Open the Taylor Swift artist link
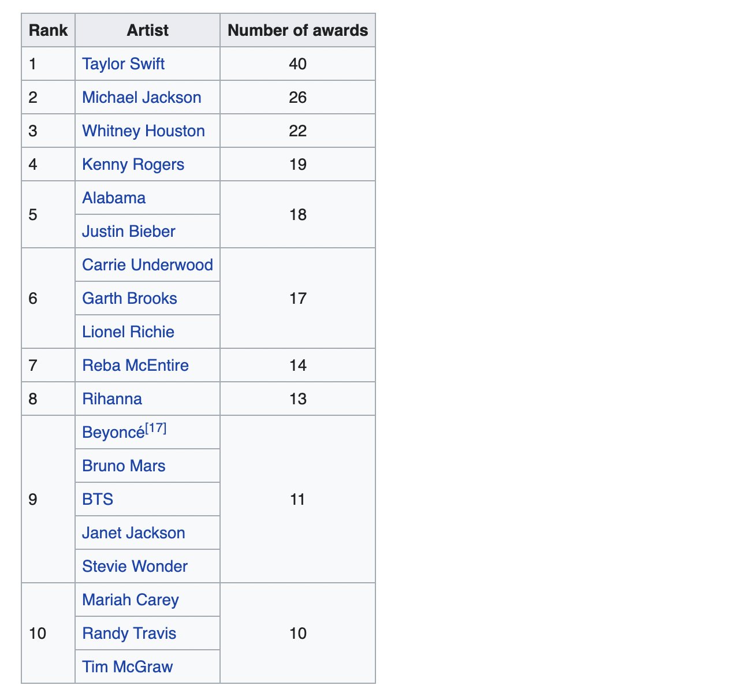Viewport: 737px width, 700px height. (123, 64)
